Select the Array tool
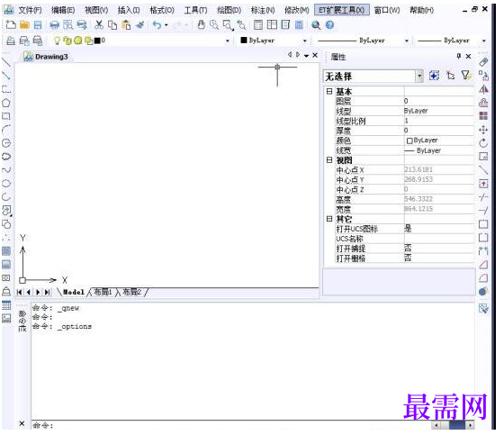 [483, 116]
